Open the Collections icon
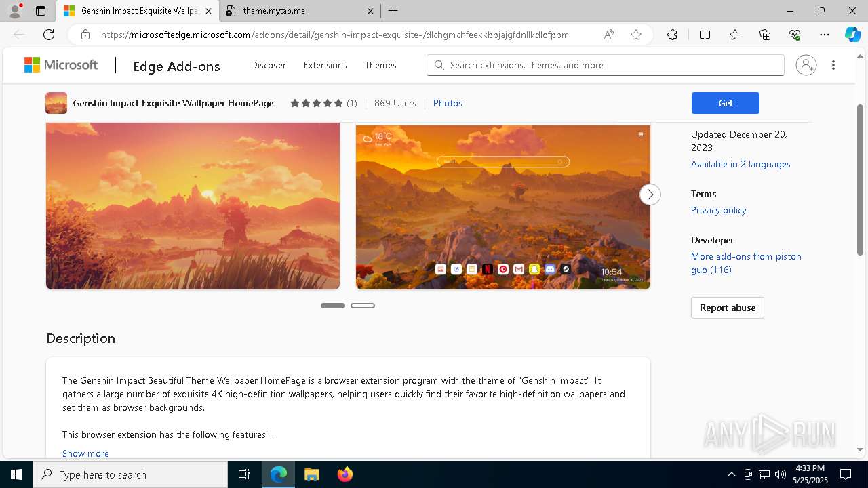Screen dimensions: 868x488 click(x=765, y=35)
